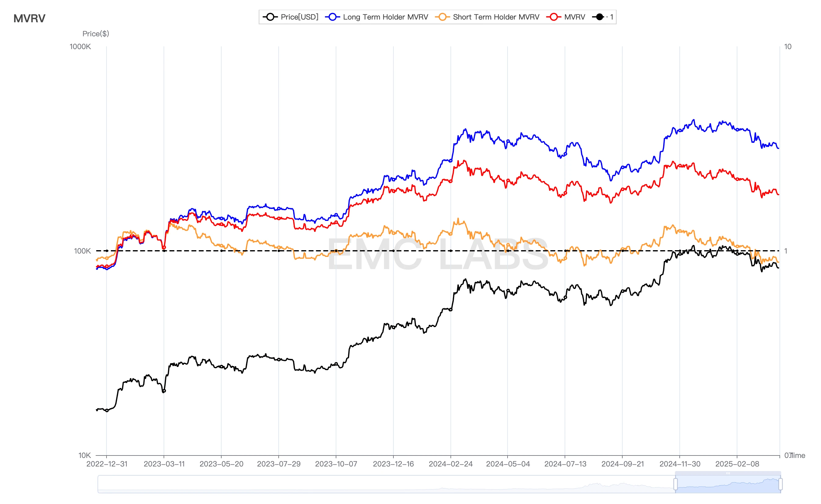Click the move handle atop the zoom selection
821x504 pixels.
click(728, 473)
